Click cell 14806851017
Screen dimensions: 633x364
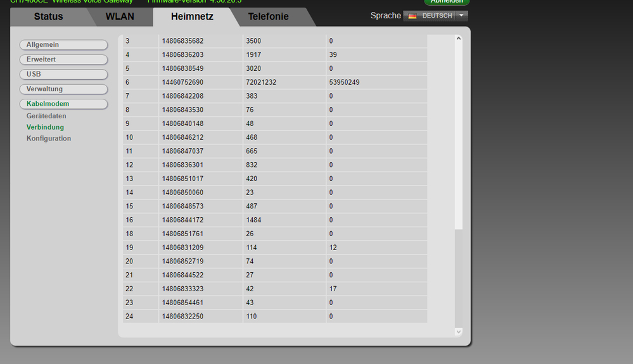[201, 179]
